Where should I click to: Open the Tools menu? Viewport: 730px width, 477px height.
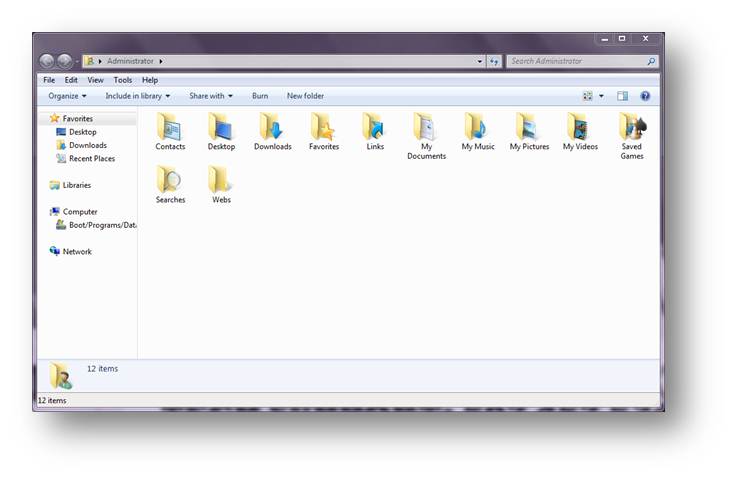tap(122, 80)
